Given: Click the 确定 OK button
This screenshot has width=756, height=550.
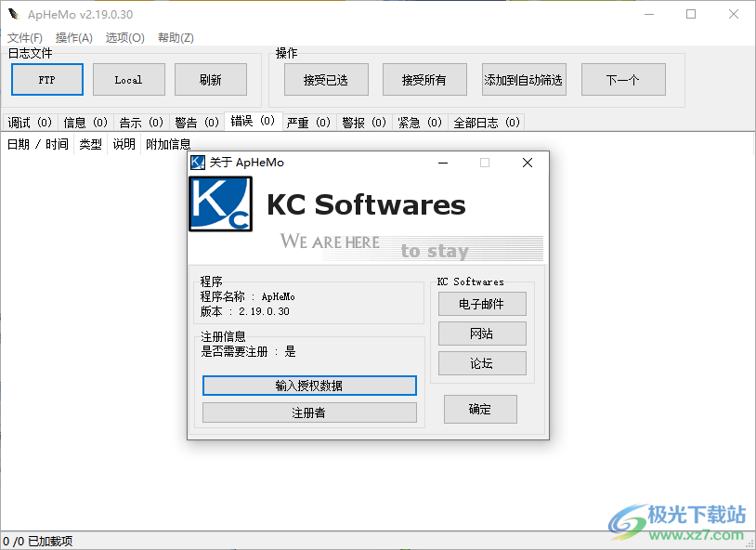Looking at the screenshot, I should (480, 409).
